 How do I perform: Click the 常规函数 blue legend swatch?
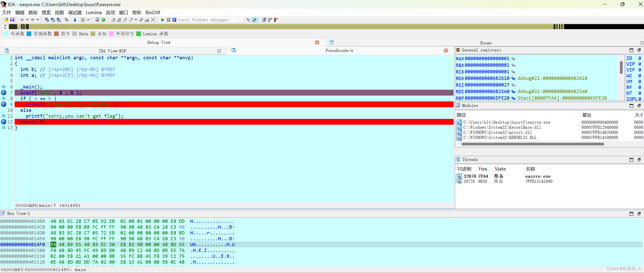tap(29, 34)
